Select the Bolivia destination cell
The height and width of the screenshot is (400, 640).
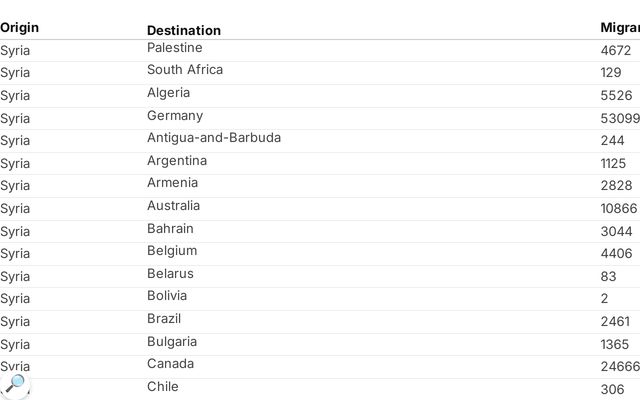click(x=167, y=296)
